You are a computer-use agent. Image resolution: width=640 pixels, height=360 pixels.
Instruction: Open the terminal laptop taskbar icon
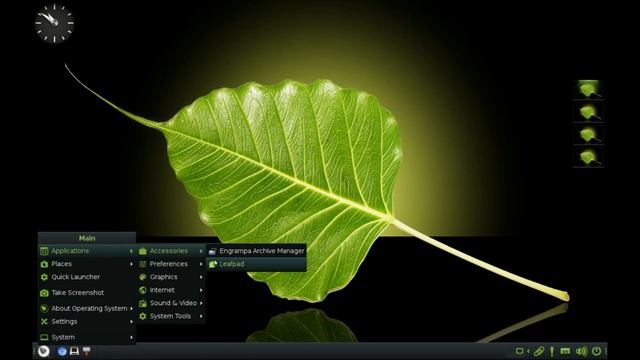pos(74,351)
